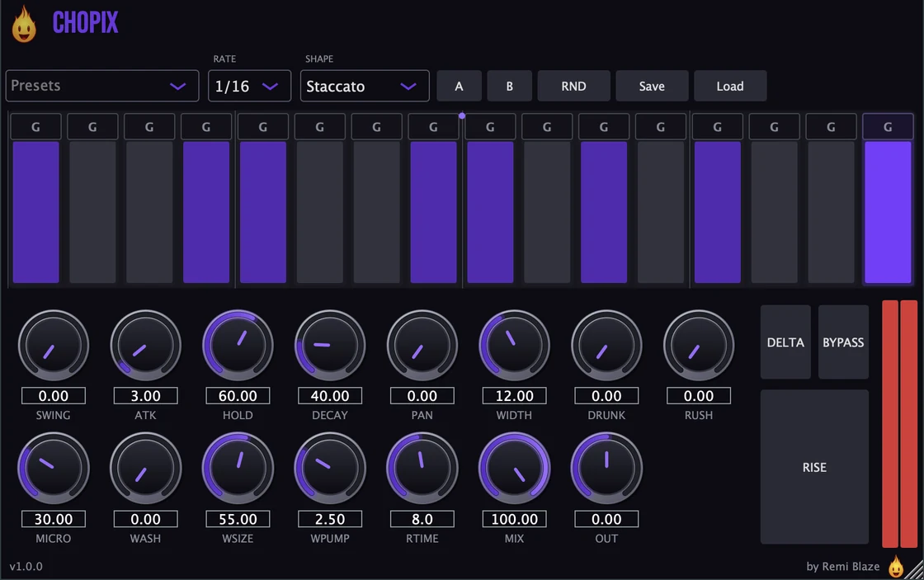This screenshot has height=580, width=924.
Task: Click the DECAY knob
Action: [x=330, y=346]
